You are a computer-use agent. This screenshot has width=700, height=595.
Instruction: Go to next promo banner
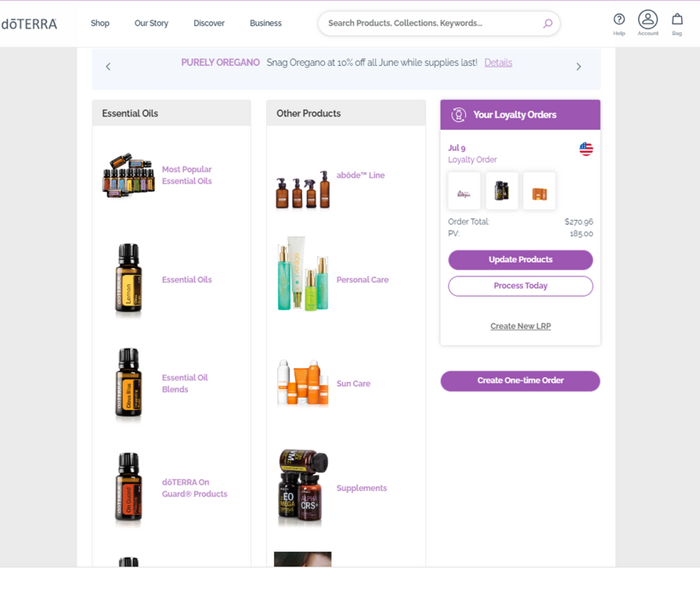579,67
